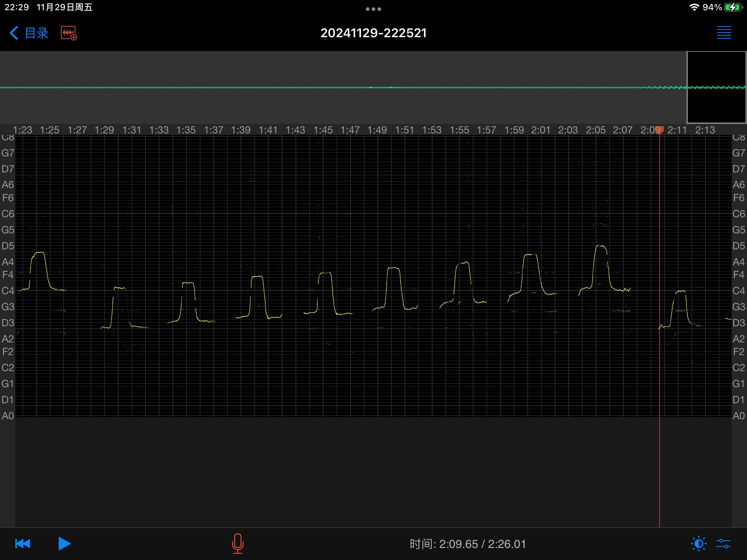Image resolution: width=747 pixels, height=560 pixels.
Task: Click the 1:41 time ruler label
Action: tap(268, 130)
